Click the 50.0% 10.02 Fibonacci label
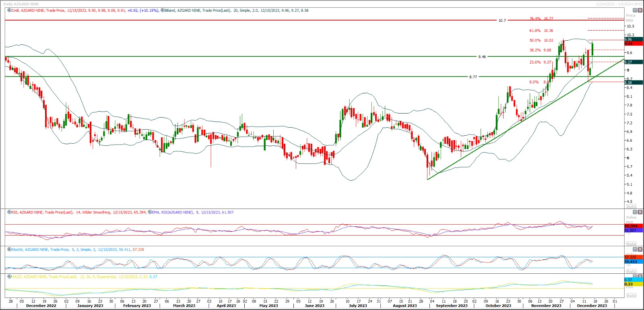Viewport: 644px width, 310px height. 541,40
